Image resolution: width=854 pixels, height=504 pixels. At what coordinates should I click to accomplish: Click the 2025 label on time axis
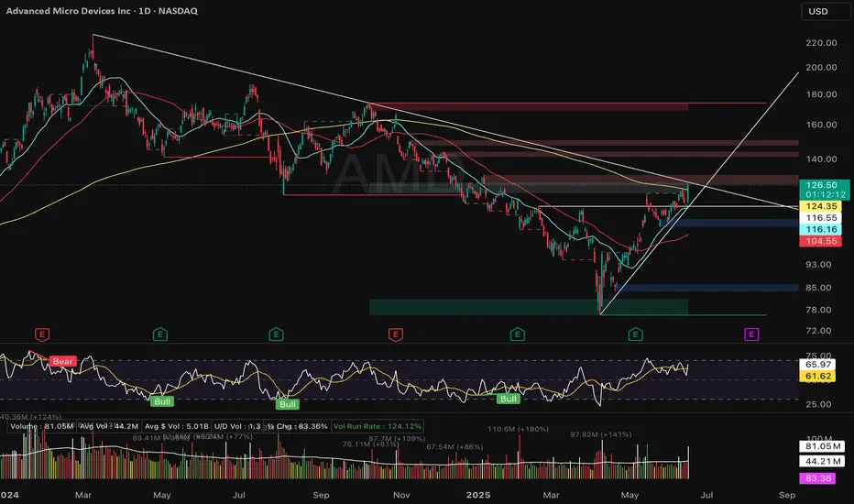(478, 495)
